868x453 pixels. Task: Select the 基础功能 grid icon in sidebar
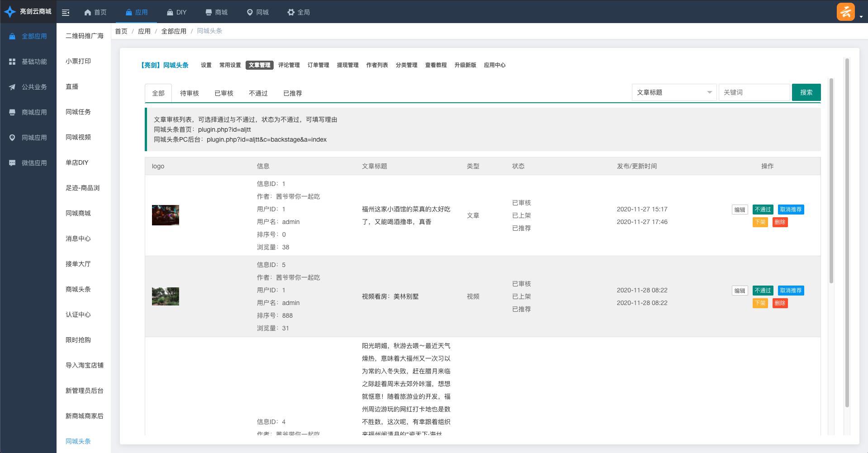pyautogui.click(x=12, y=62)
